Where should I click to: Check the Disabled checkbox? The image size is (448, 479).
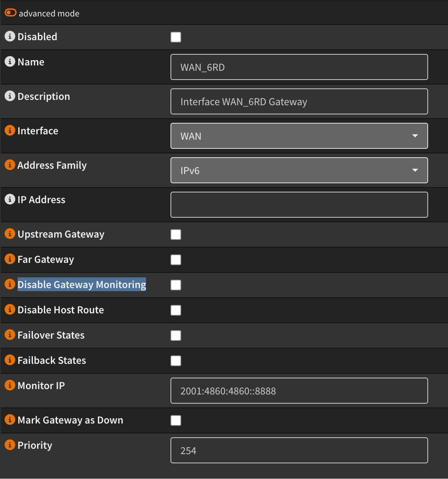tap(176, 37)
